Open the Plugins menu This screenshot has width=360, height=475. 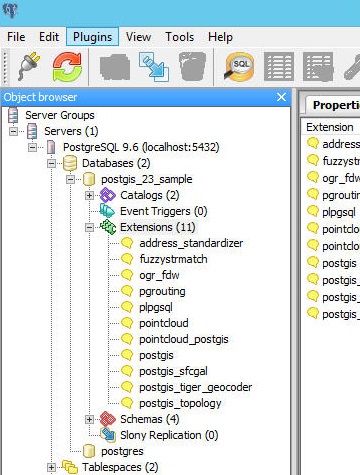click(x=92, y=37)
